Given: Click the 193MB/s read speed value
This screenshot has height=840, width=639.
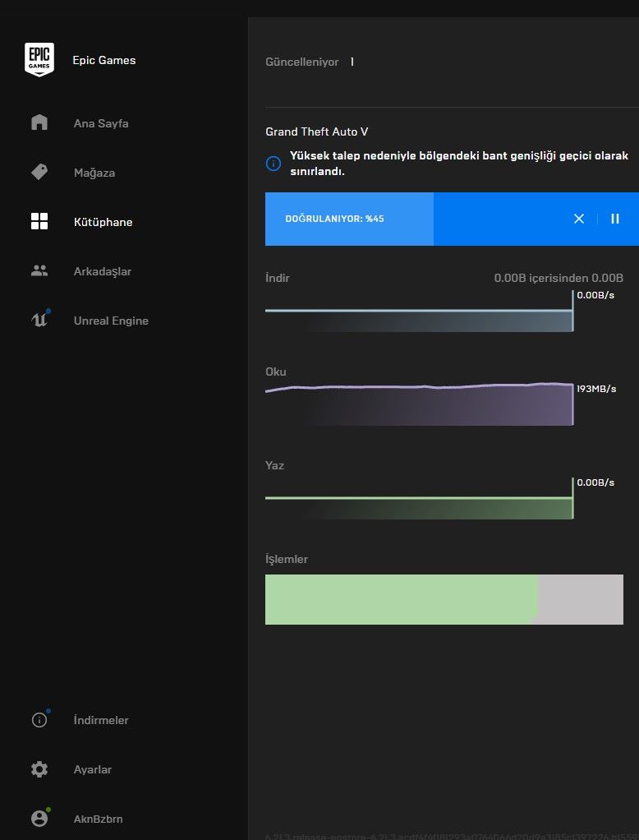Looking at the screenshot, I should (x=596, y=389).
